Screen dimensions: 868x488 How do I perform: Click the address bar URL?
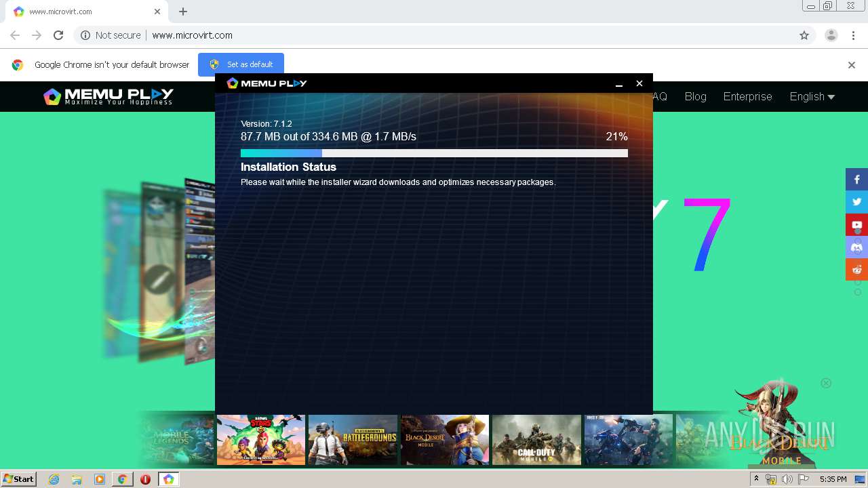click(192, 35)
